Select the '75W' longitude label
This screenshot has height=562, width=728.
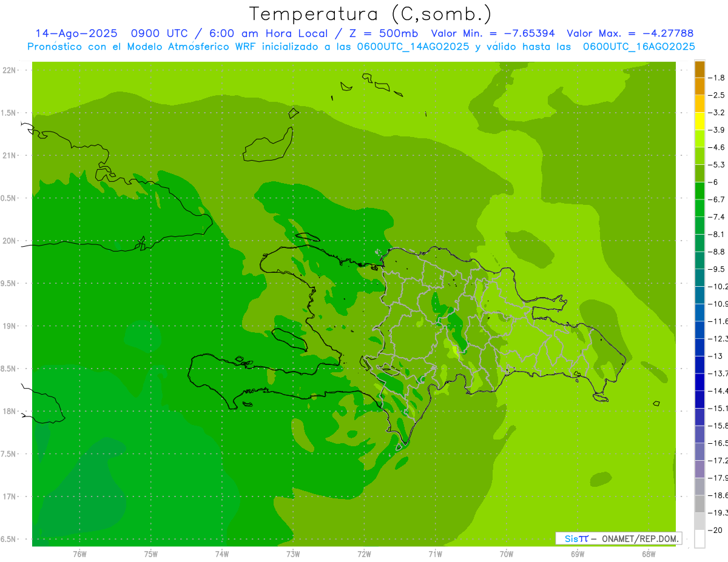tap(151, 554)
